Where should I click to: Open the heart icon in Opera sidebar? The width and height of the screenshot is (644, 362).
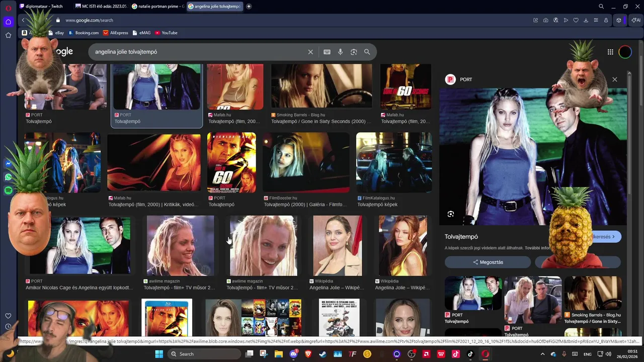[8, 316]
